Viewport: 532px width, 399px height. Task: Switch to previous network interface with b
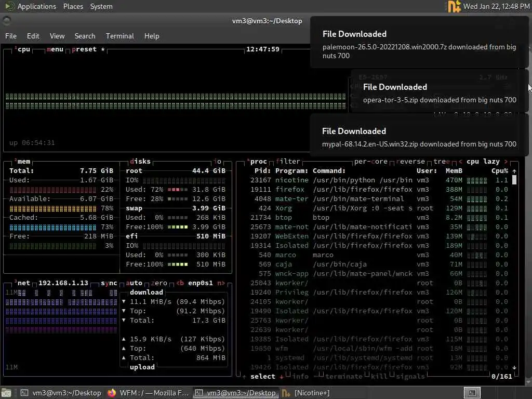[180, 283]
